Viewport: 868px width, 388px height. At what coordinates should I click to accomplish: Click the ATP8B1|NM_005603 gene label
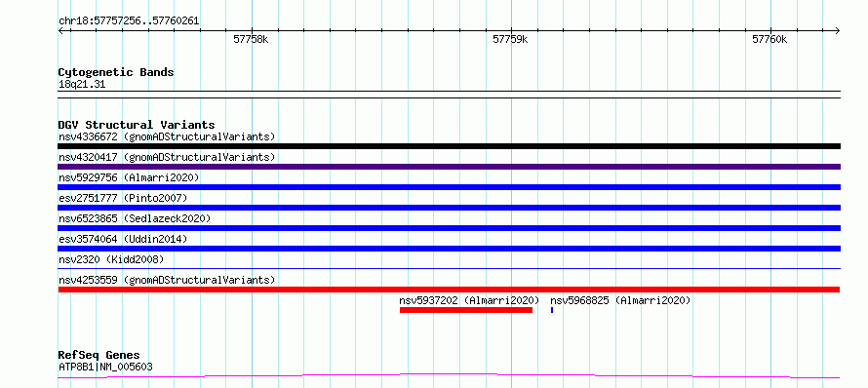(x=105, y=367)
